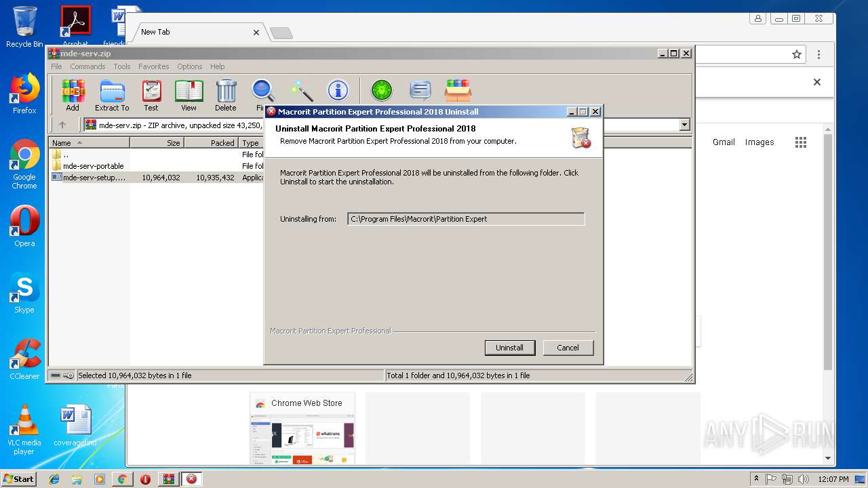
Task: Open the Opera desktop shortcut
Action: pos(24,226)
